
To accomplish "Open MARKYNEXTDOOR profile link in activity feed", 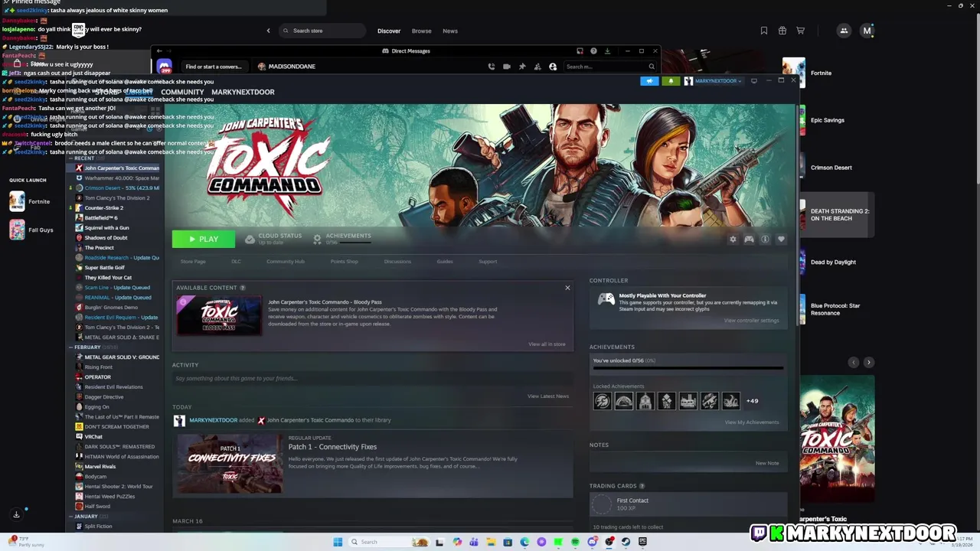I will (213, 420).
